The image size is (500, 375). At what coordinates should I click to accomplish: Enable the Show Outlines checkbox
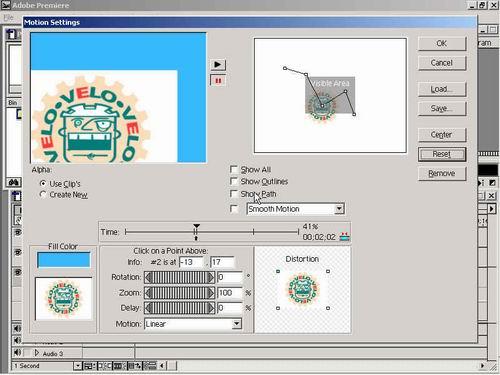[234, 181]
